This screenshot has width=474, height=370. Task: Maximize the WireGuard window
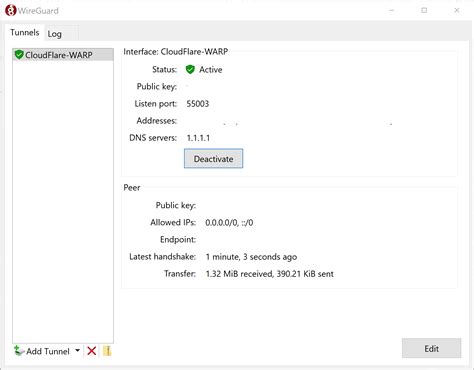(x=424, y=10)
